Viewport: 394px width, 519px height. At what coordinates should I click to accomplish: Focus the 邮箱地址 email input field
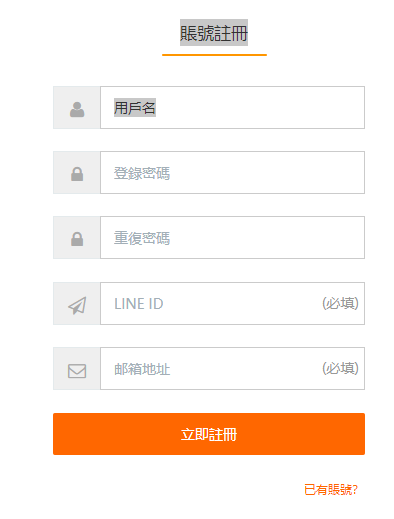pyautogui.click(x=232, y=368)
